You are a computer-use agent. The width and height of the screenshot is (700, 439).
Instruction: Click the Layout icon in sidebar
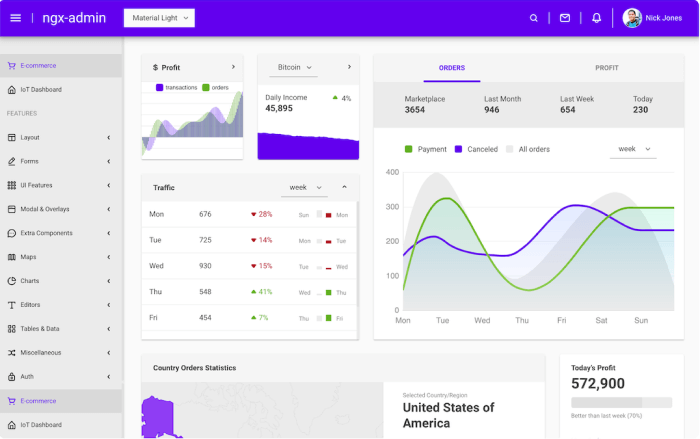(12, 138)
